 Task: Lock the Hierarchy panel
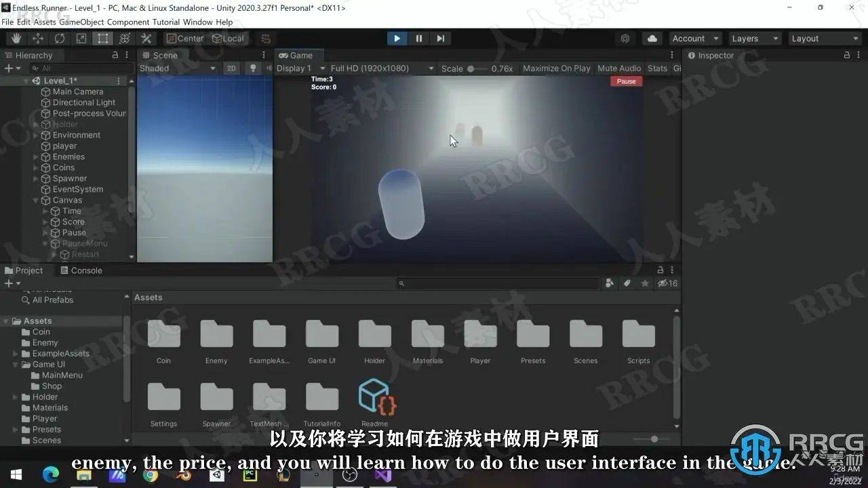(115, 56)
